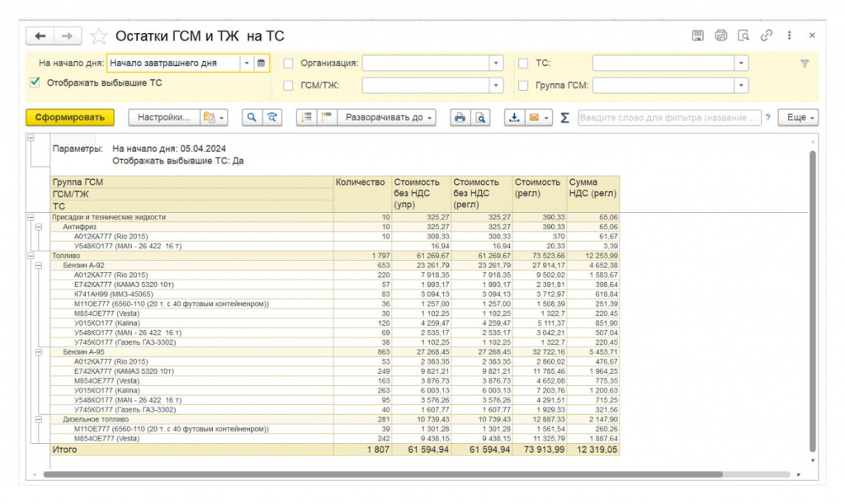845x504 pixels.
Task: Open Настройки... report settings
Action: [x=164, y=117]
